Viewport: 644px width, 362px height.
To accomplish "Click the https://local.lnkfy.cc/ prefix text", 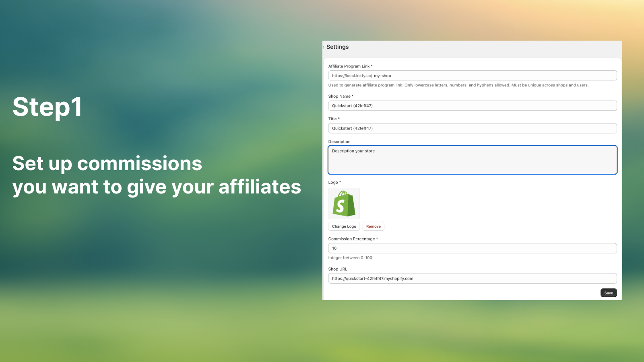I will tap(351, 75).
